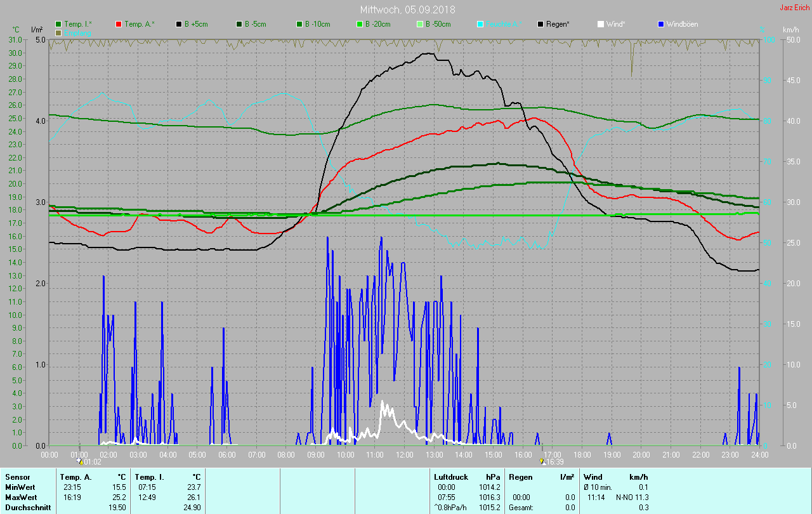Image resolution: width=812 pixels, height=514 pixels.
Task: Click the B -20cm legend marker
Action: coord(360,24)
